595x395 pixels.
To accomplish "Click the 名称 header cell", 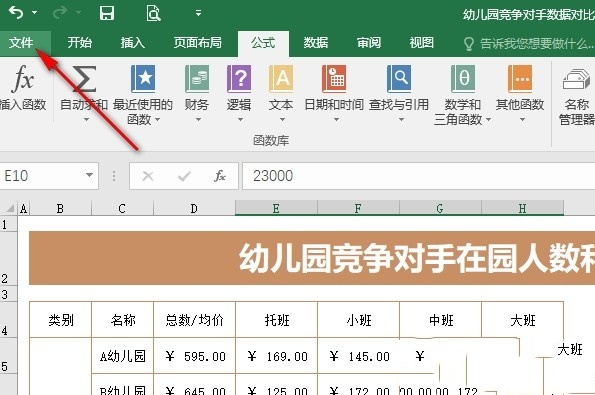I will [x=123, y=320].
